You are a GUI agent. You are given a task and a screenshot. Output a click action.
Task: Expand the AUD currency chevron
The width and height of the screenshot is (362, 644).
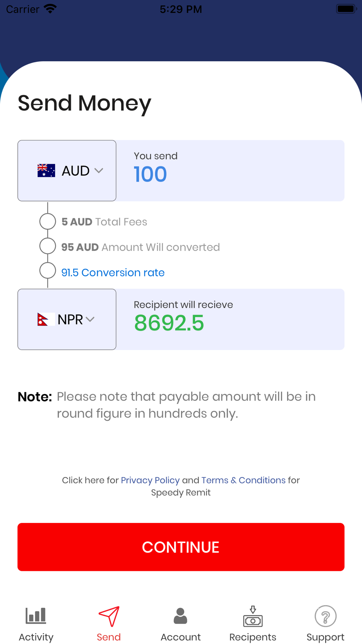point(99,171)
